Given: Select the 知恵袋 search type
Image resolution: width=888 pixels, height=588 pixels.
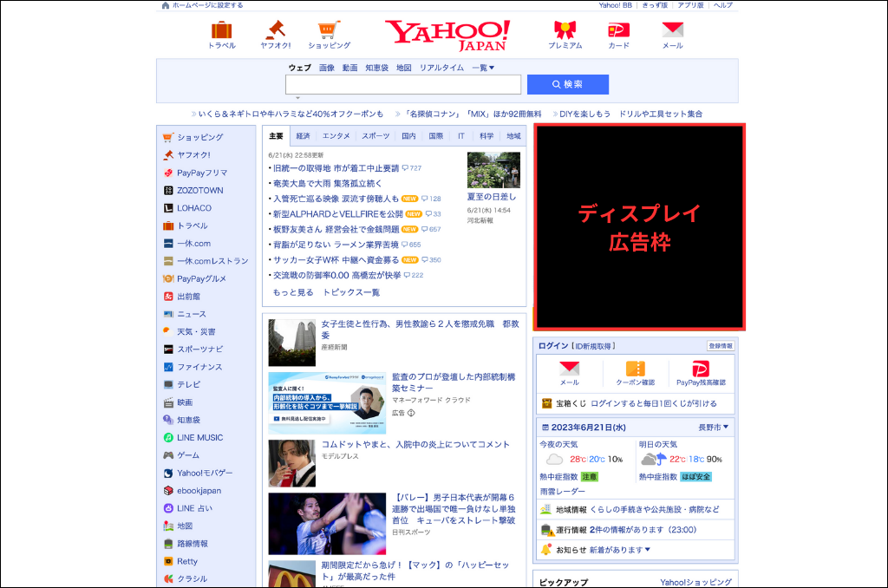Looking at the screenshot, I should [x=376, y=68].
